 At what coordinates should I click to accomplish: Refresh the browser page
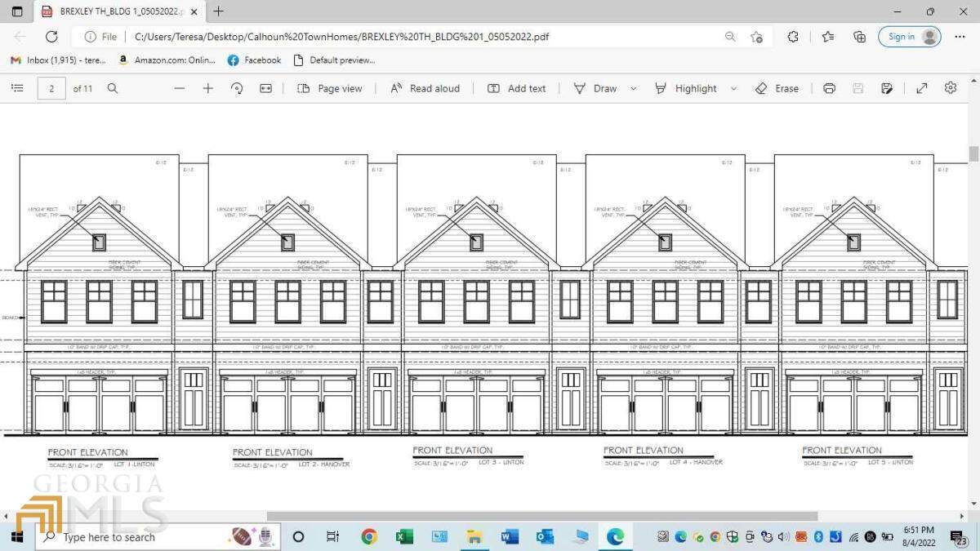51,37
